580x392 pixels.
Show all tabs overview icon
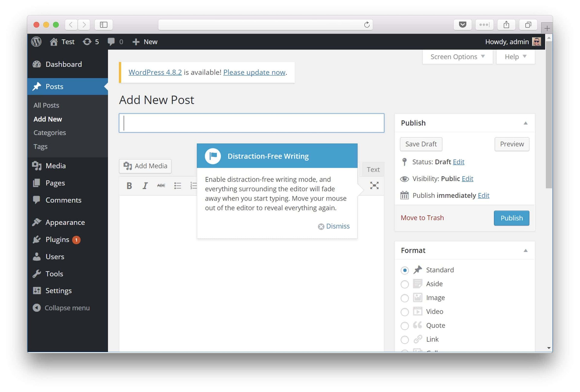[x=528, y=25]
